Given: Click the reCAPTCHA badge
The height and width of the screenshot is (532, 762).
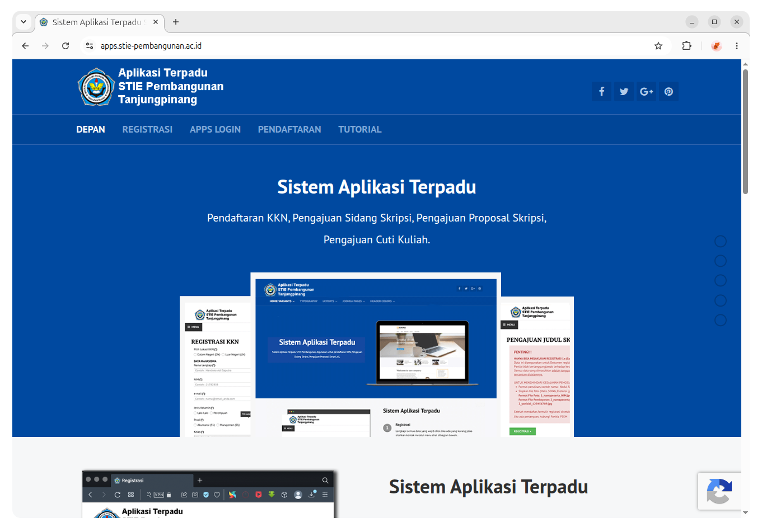Looking at the screenshot, I should pyautogui.click(x=719, y=491).
